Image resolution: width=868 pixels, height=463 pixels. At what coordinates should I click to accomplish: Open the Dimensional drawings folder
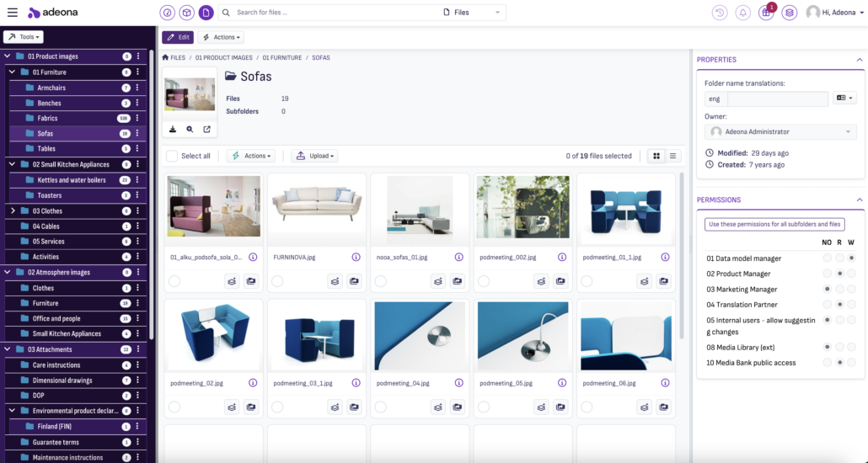tap(62, 380)
